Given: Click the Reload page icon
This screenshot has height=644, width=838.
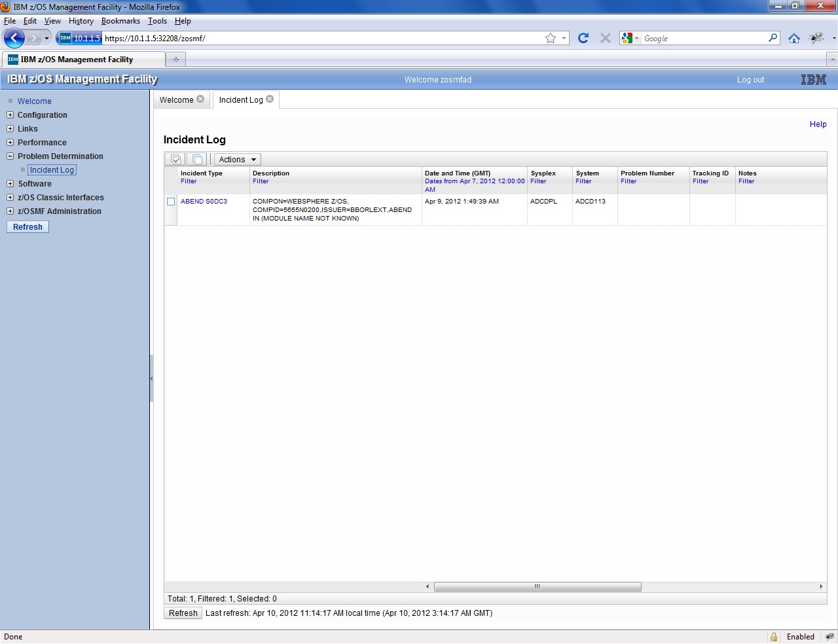Looking at the screenshot, I should point(583,38).
